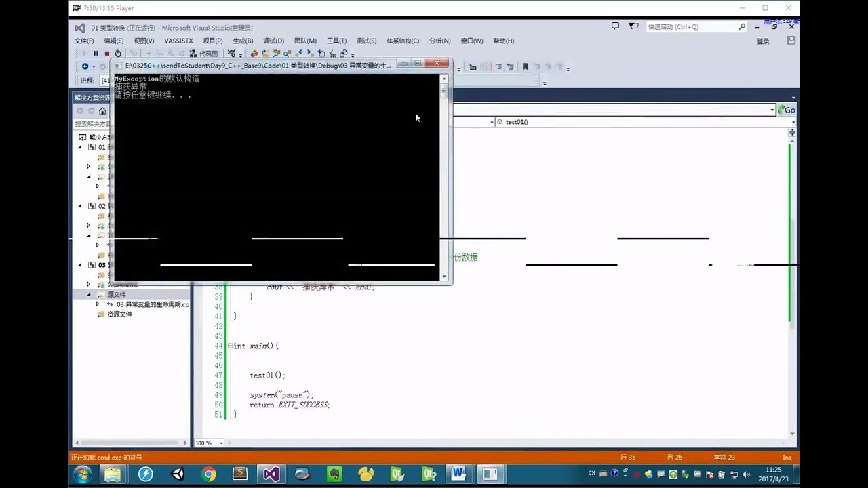868x488 pixels.
Task: Click 列 26 in status bar
Action: pos(675,457)
